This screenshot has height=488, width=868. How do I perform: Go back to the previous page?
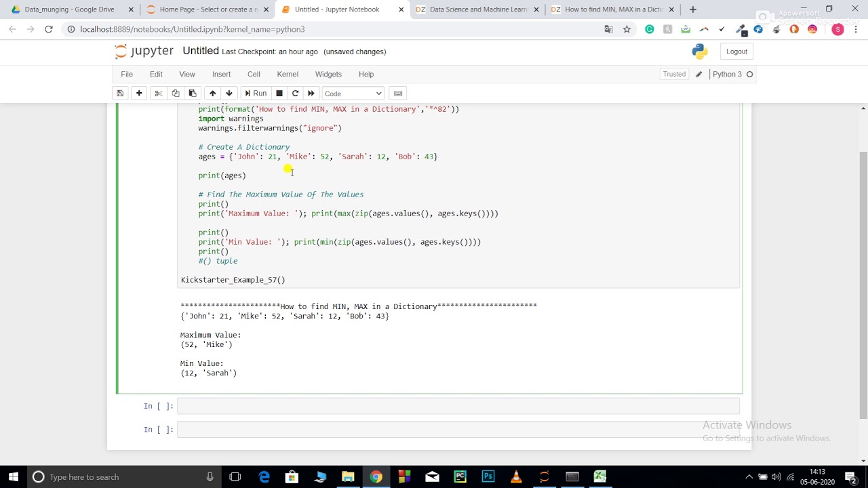(x=12, y=29)
